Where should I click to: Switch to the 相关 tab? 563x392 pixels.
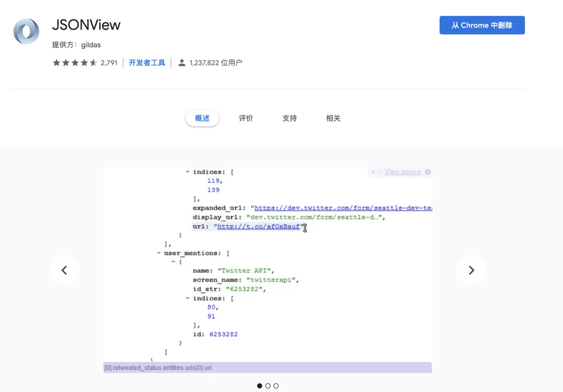tap(333, 118)
